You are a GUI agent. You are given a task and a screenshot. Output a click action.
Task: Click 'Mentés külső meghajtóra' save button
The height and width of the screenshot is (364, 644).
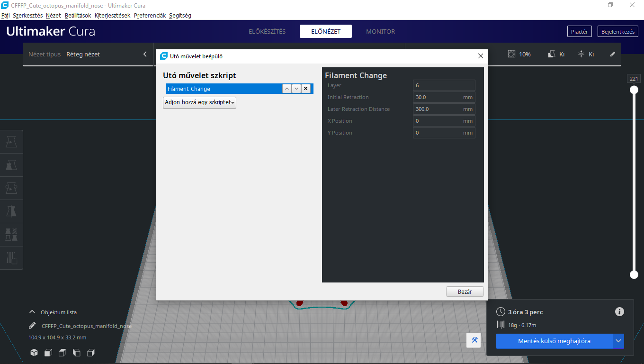(x=554, y=341)
